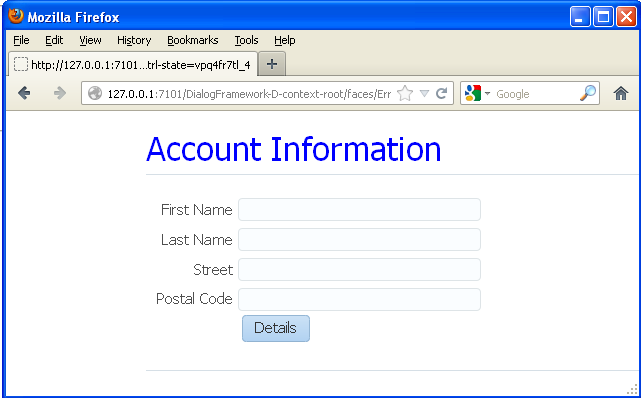This screenshot has height=398, width=641.
Task: Open the Tools menu
Action: coord(246,40)
